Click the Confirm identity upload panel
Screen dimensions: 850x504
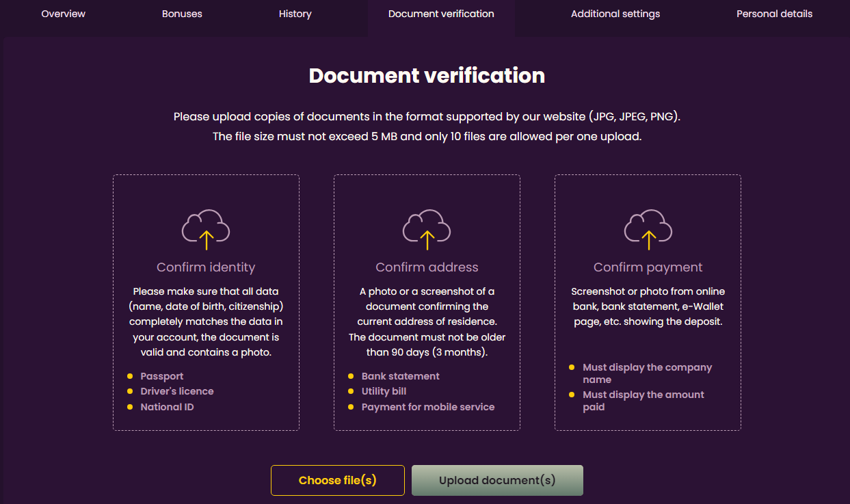click(x=206, y=302)
